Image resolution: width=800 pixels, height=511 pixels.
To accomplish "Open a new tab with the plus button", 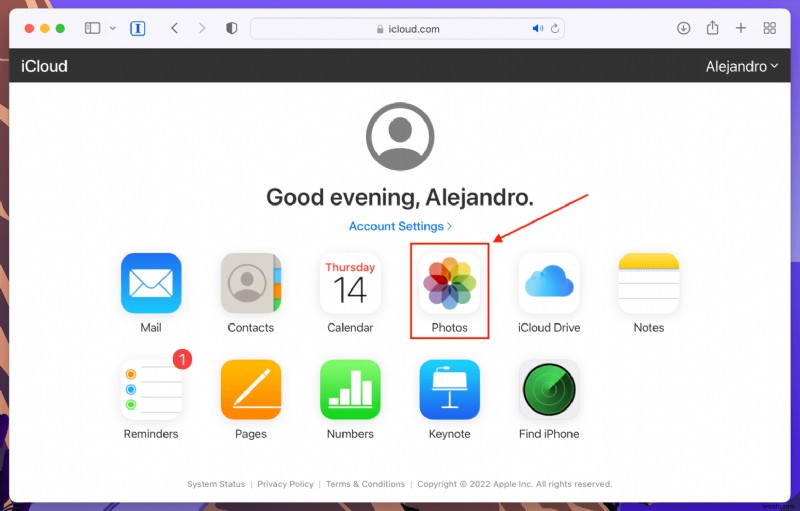I will coord(741,28).
